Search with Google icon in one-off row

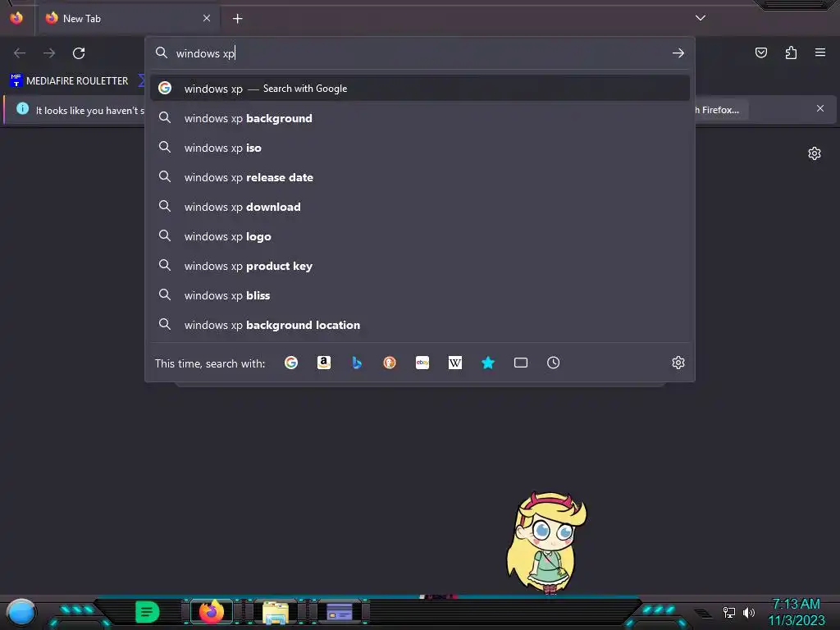point(291,363)
